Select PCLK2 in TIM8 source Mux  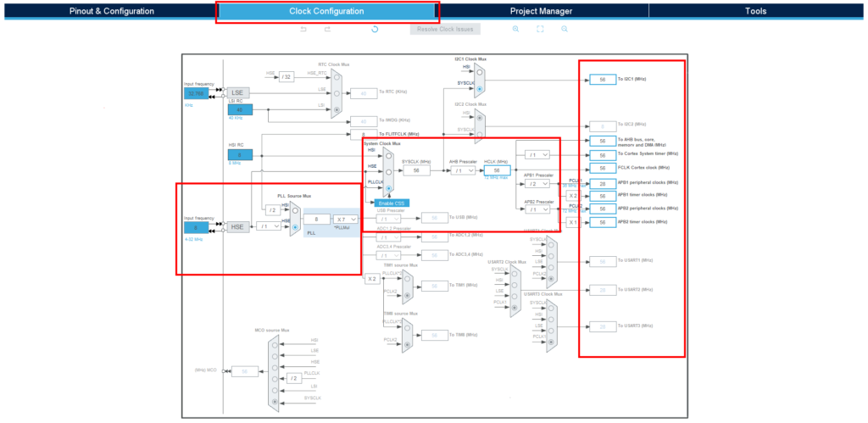tap(408, 344)
